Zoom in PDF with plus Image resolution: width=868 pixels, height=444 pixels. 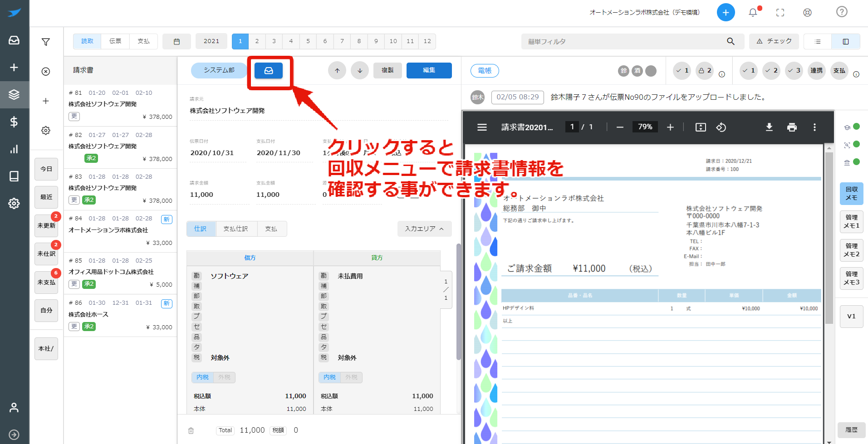(x=670, y=127)
